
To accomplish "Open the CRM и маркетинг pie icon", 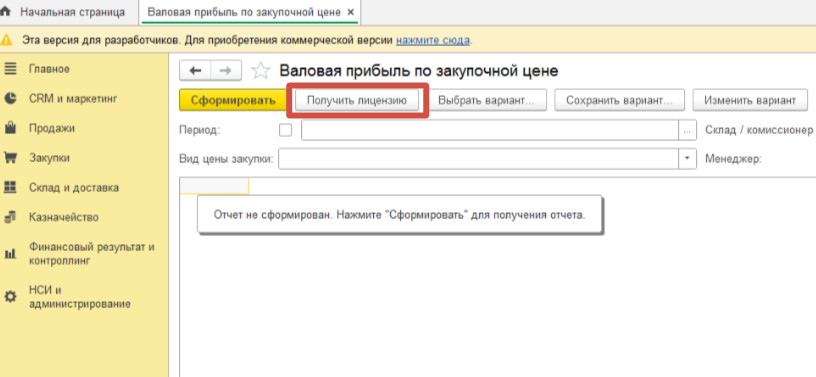I will (x=10, y=98).
